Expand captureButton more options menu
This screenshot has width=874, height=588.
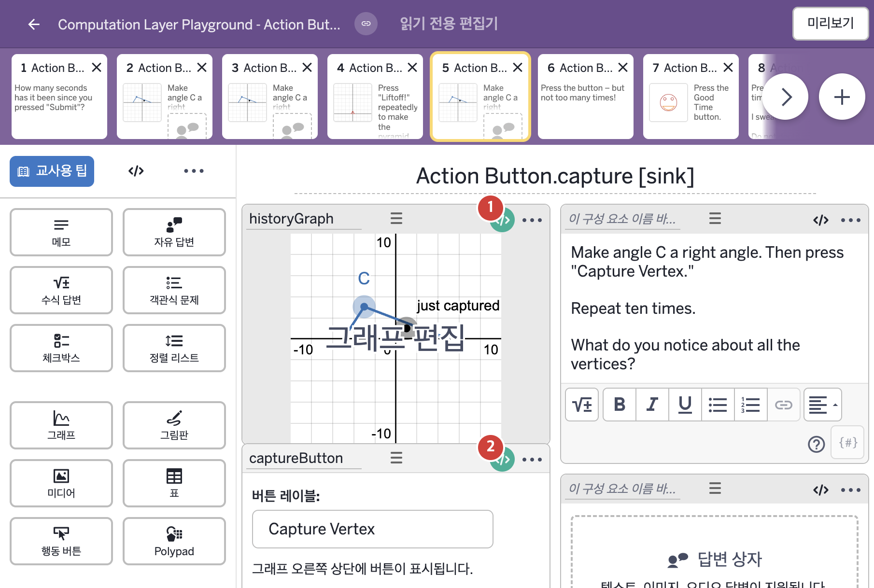click(x=532, y=460)
